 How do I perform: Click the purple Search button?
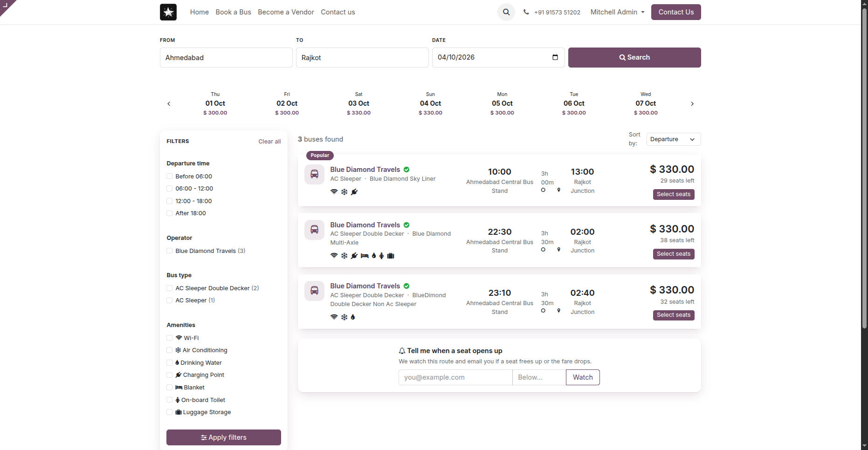pyautogui.click(x=634, y=57)
